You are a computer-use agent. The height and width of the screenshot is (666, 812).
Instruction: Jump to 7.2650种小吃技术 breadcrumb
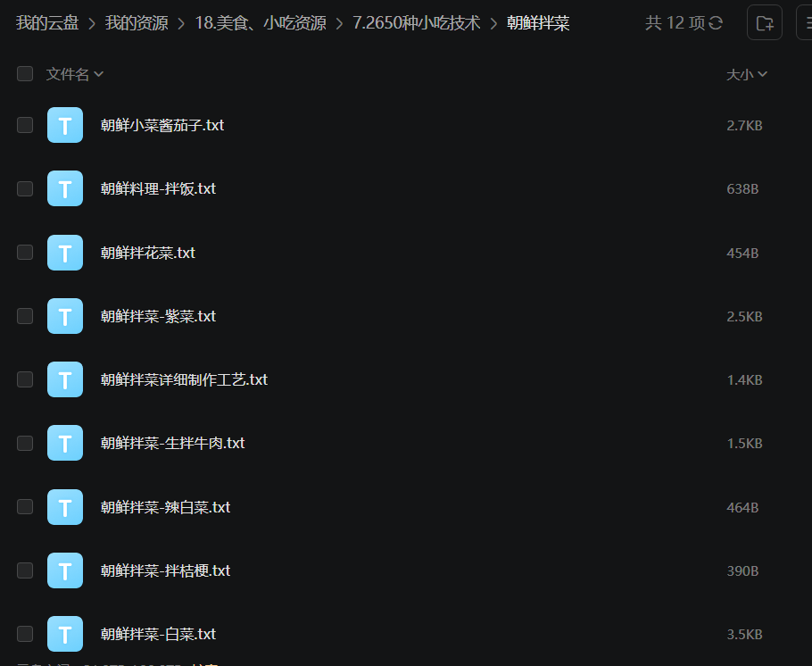click(x=417, y=23)
